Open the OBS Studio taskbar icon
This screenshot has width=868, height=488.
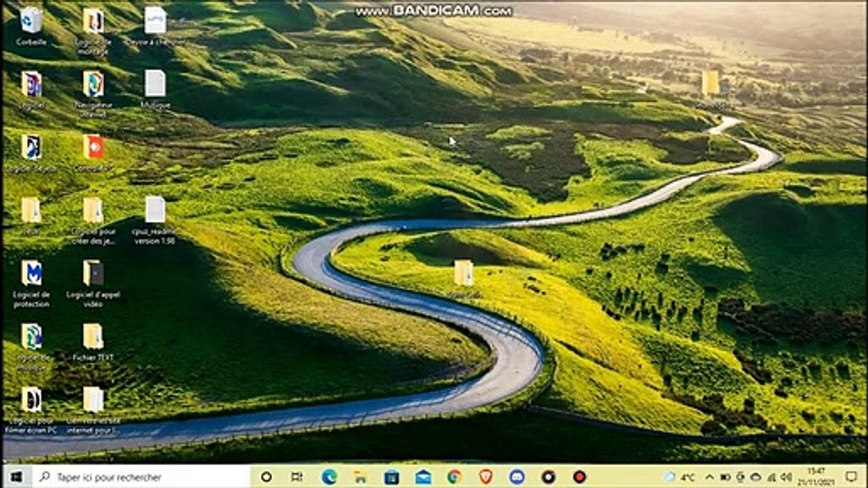tap(549, 477)
